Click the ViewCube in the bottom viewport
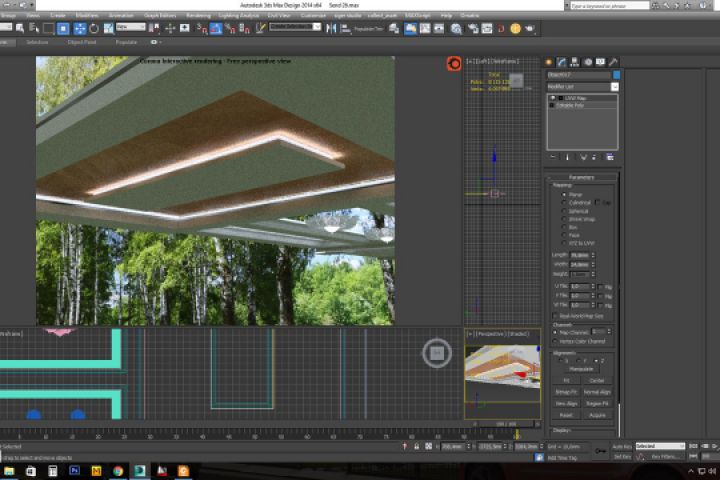Screen dimensions: 720x480 click(436, 351)
